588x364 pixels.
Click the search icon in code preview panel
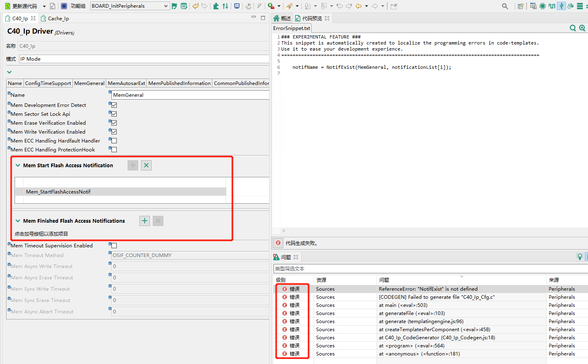click(x=573, y=28)
